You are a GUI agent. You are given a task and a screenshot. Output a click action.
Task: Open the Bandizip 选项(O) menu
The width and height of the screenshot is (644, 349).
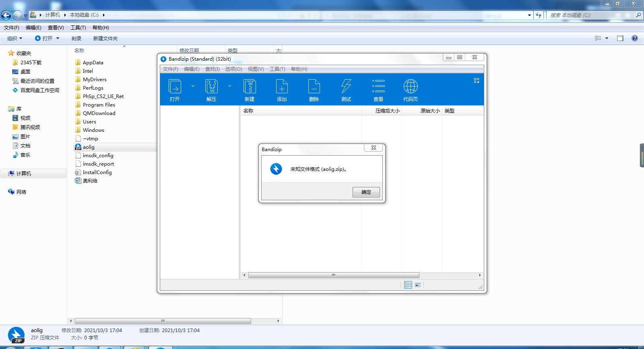(233, 69)
